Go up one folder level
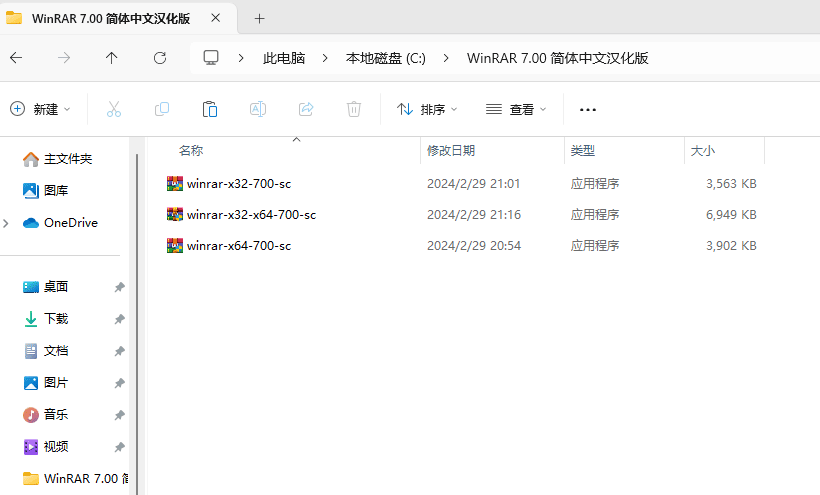This screenshot has width=820, height=495. [x=111, y=57]
